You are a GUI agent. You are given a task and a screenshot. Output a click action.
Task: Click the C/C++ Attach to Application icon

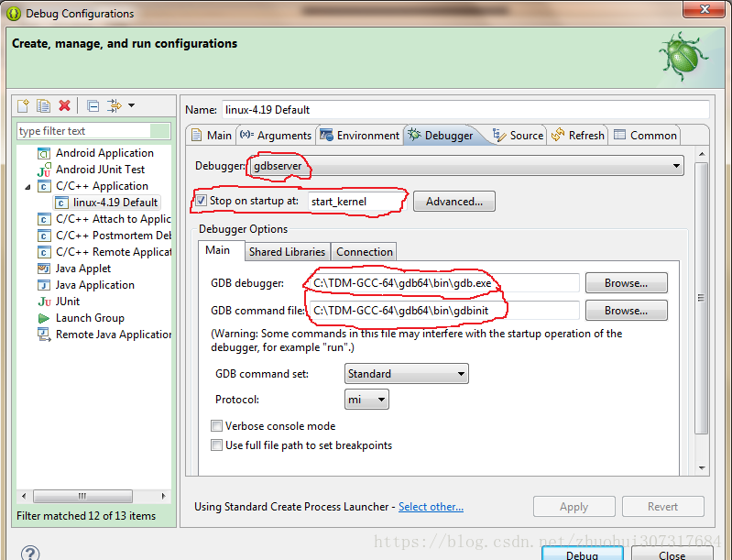click(43, 219)
